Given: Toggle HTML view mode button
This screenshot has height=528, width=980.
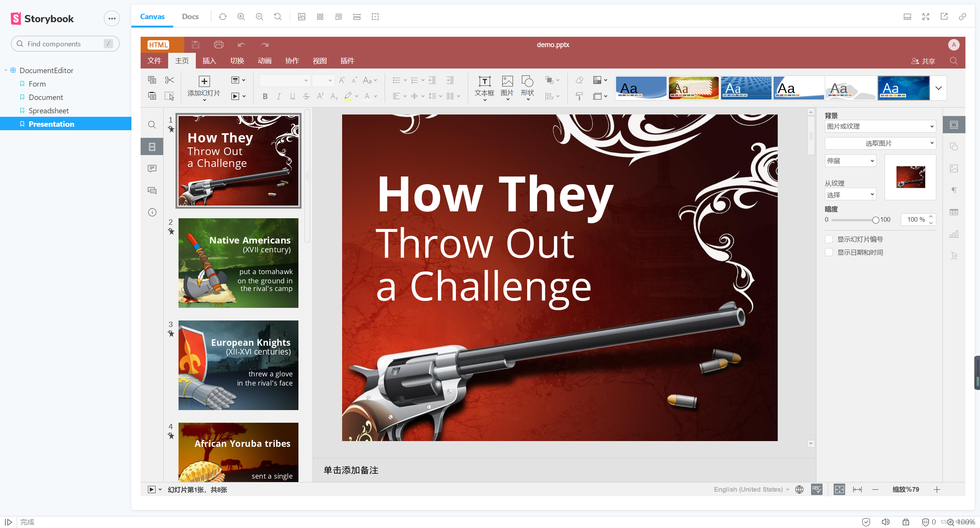Looking at the screenshot, I should coord(158,44).
